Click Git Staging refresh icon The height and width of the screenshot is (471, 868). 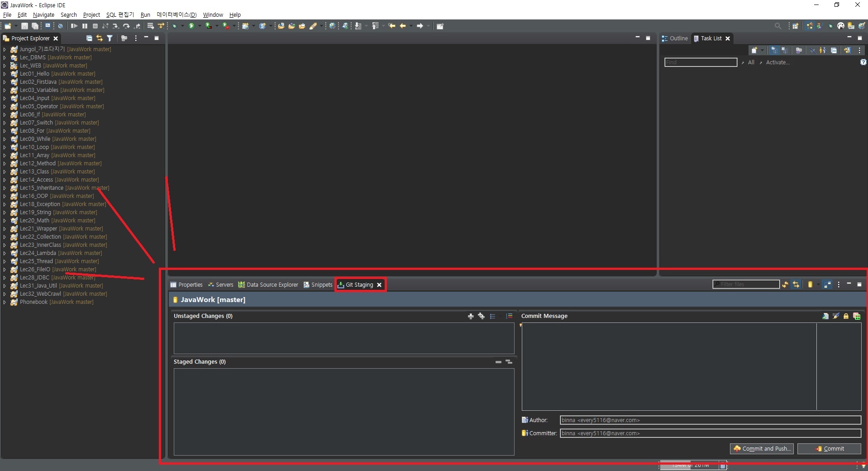coord(785,284)
